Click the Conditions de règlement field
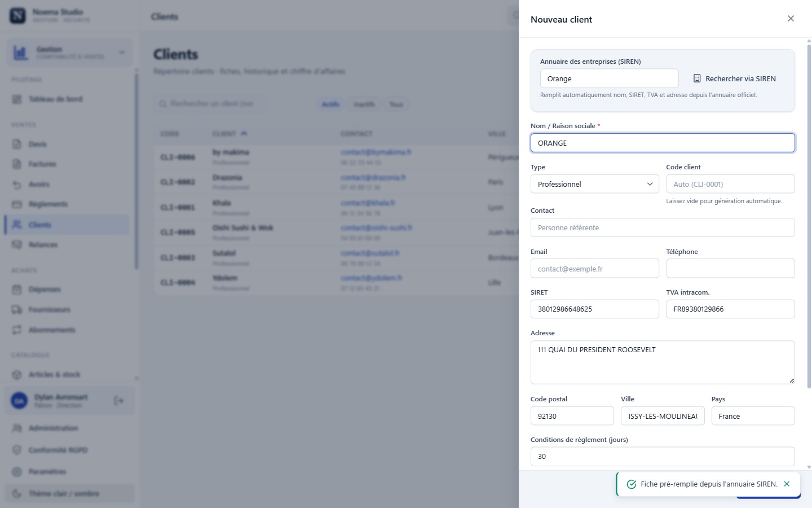Viewport: 812px width, 508px height. 663,456
